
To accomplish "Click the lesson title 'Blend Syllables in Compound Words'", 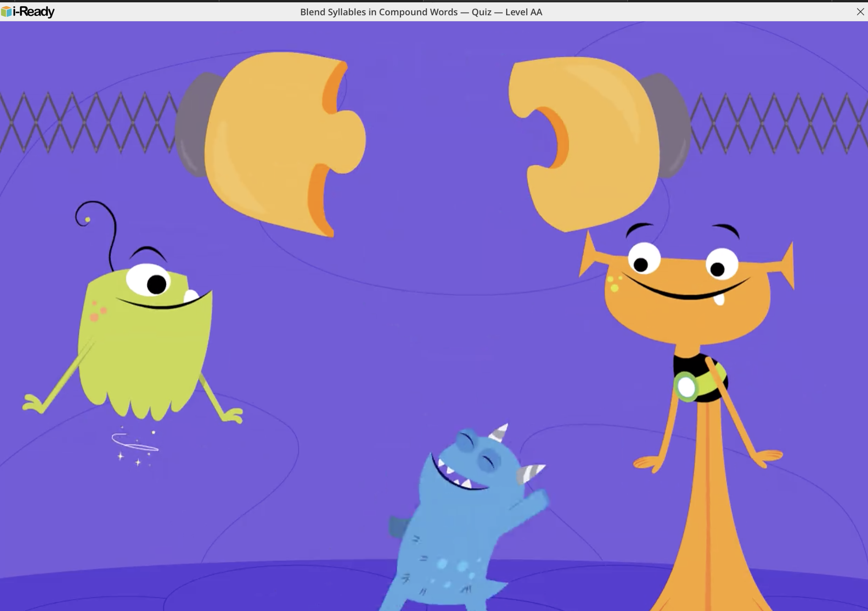I will 379,12.
